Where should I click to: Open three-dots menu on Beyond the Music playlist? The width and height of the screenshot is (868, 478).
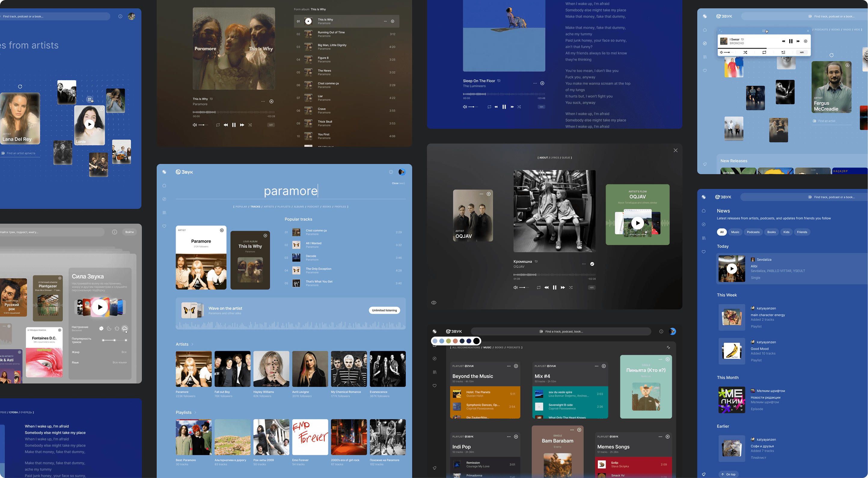[x=509, y=366]
